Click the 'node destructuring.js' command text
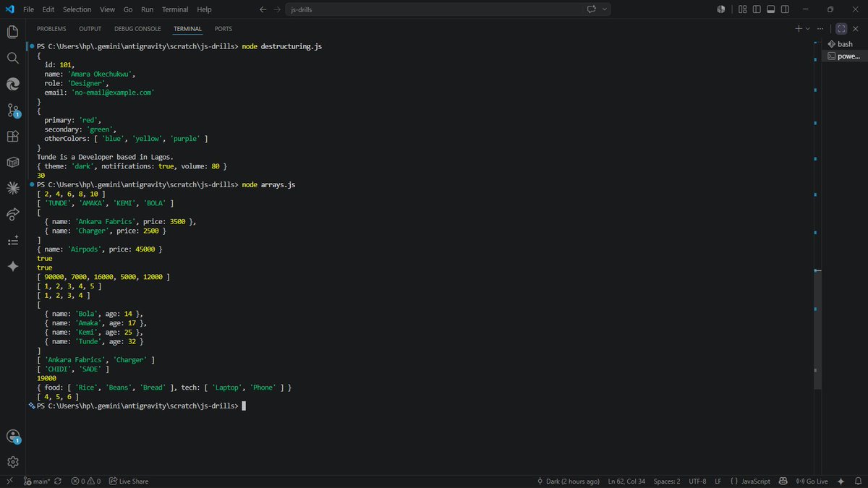868x488 pixels. click(x=282, y=46)
